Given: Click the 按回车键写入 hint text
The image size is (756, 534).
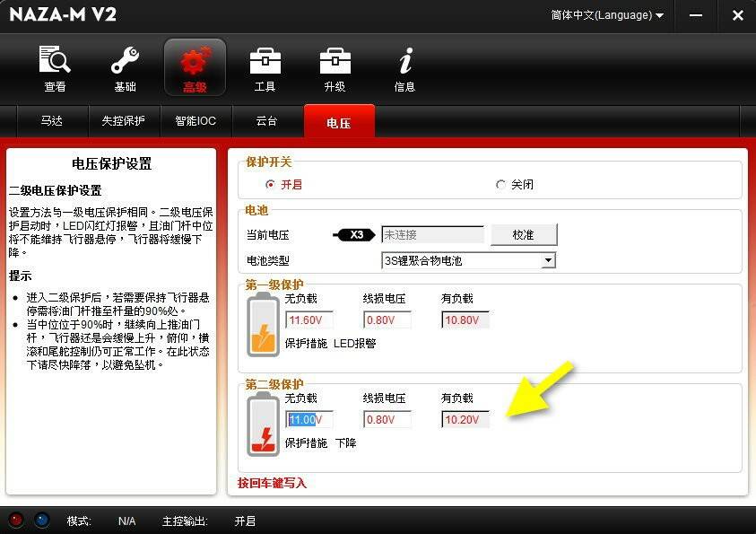Looking at the screenshot, I should 272,483.
